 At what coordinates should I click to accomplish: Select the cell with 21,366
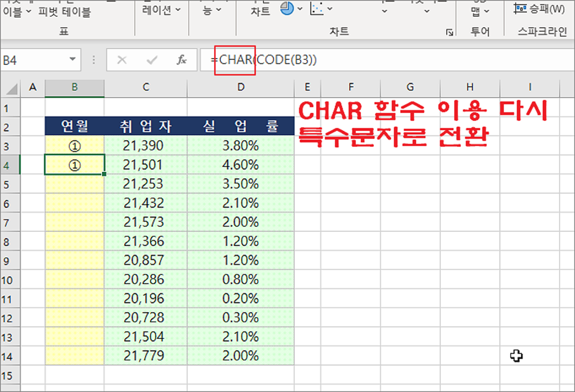coord(146,241)
